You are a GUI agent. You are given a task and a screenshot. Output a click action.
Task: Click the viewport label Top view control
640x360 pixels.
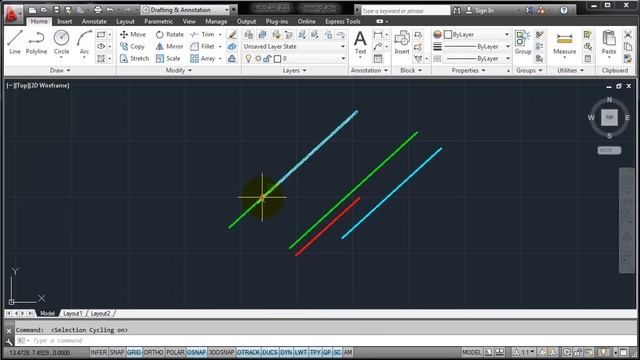coord(21,85)
